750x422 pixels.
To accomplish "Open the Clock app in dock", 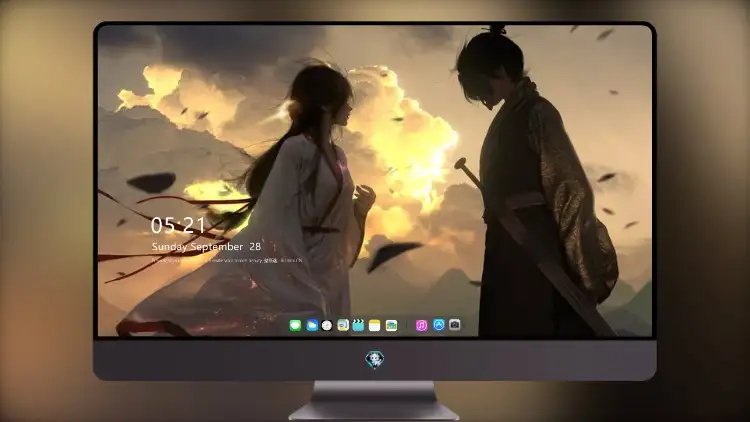I will coord(327,325).
